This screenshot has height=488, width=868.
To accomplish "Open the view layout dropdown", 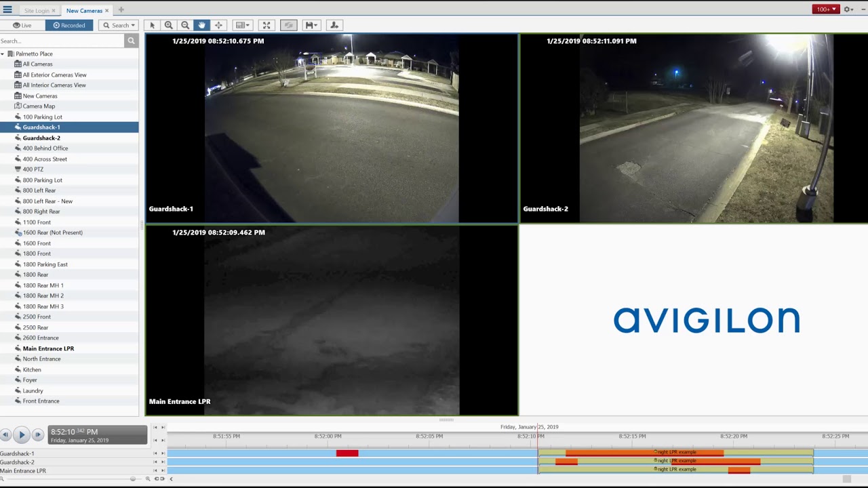I will point(242,25).
